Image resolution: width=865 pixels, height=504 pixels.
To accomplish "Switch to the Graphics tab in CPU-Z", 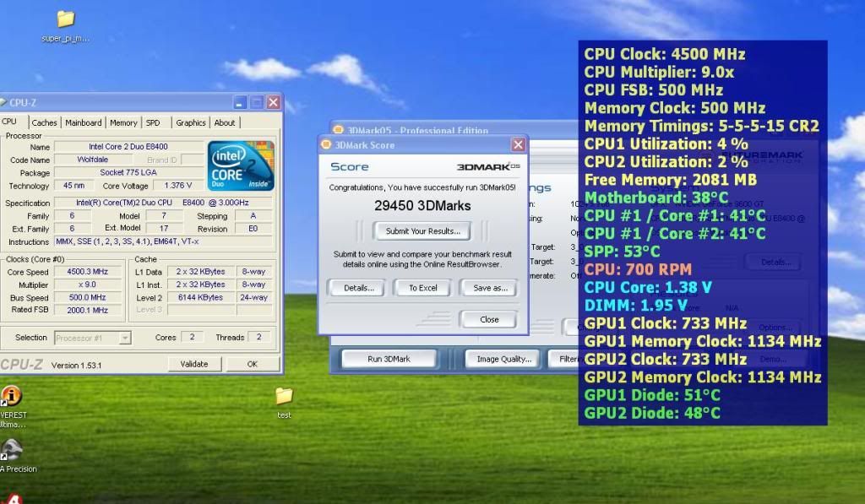I will click(190, 123).
